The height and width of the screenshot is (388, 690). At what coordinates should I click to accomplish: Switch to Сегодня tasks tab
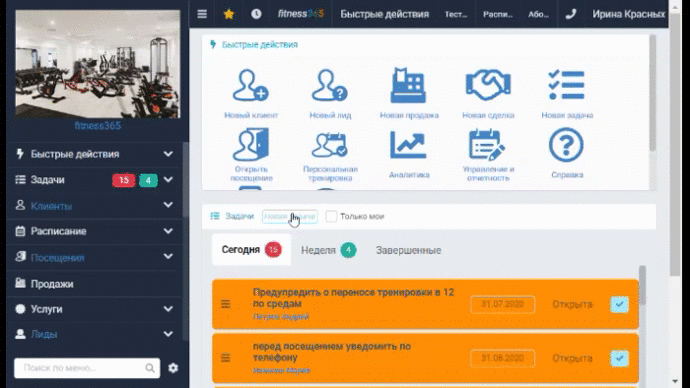coord(251,249)
